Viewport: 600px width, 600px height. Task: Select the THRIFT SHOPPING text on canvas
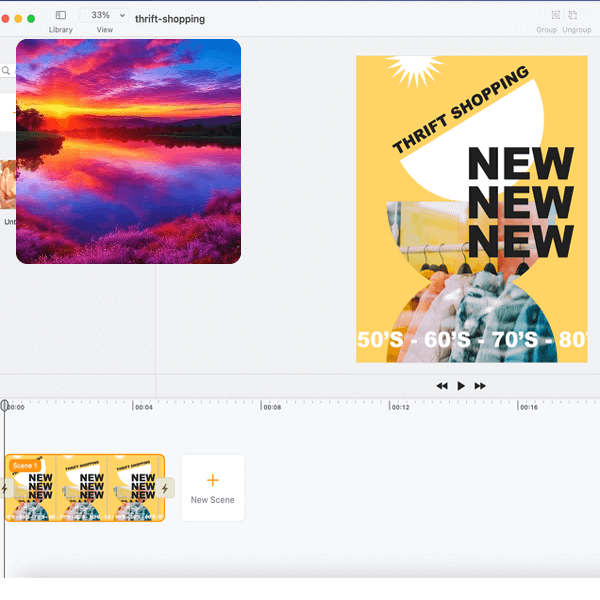[459, 111]
